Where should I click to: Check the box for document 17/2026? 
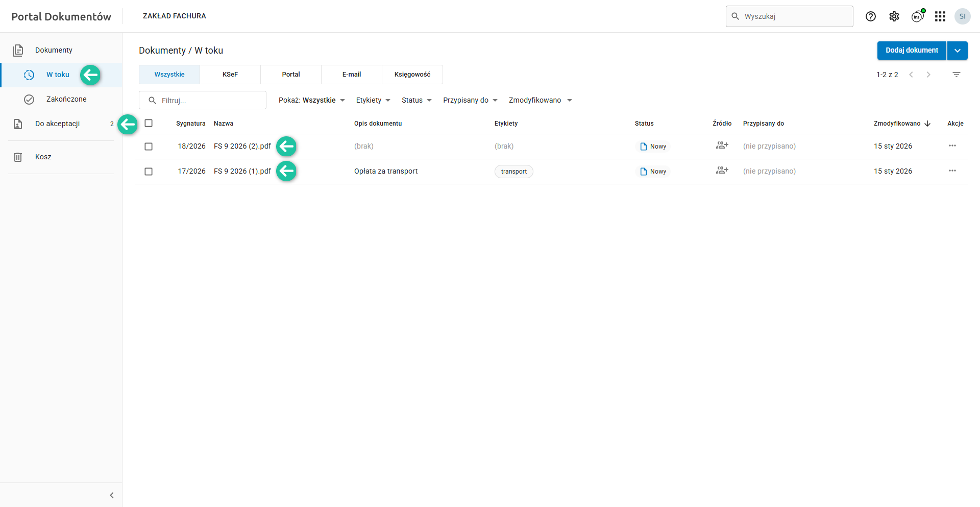149,172
